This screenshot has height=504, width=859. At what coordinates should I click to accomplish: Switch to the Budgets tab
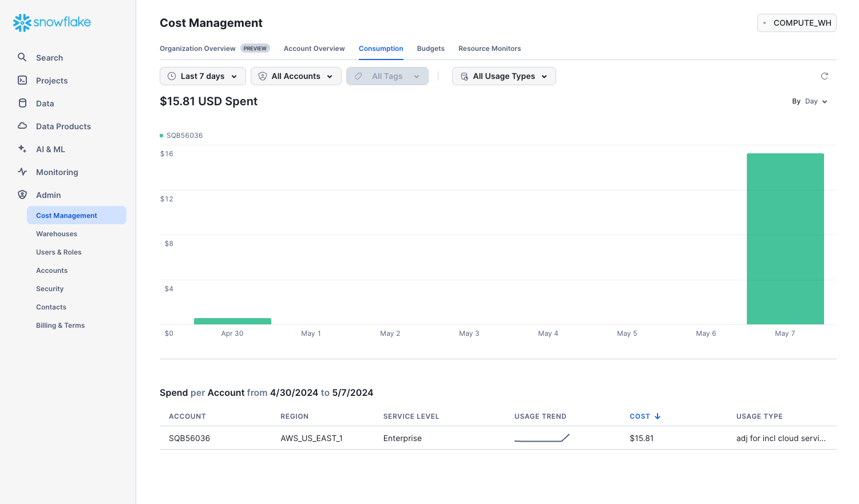[430, 49]
